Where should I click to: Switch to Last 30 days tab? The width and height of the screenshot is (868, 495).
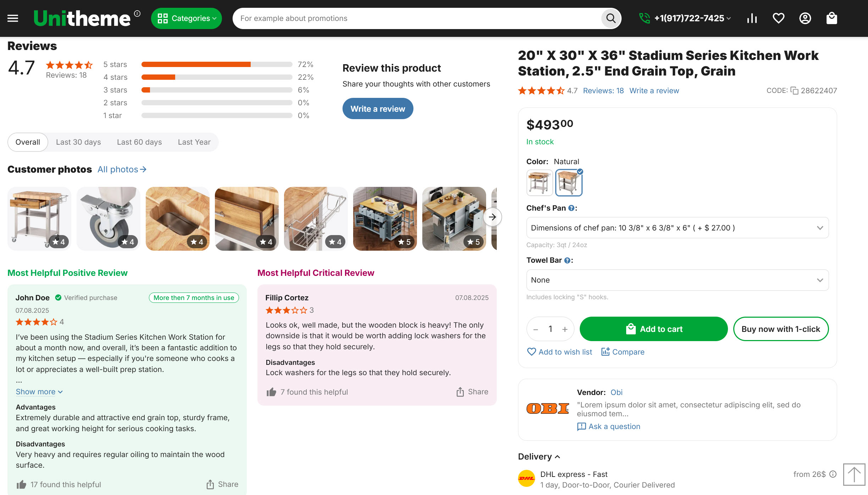[x=78, y=142]
